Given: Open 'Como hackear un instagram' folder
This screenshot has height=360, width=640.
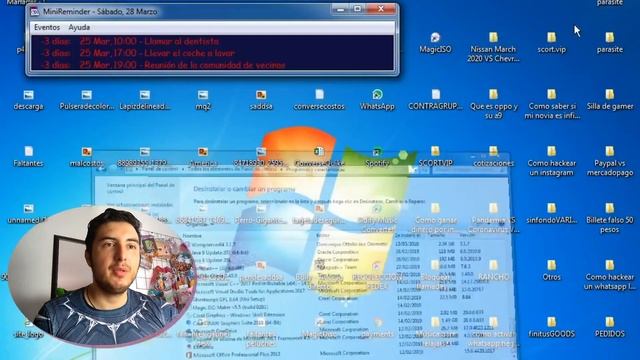Looking at the screenshot, I should 552,161.
